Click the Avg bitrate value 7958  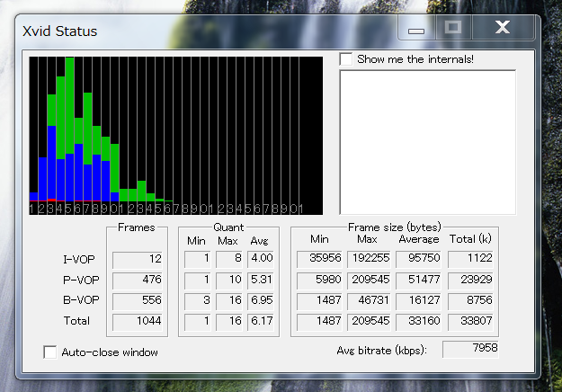pyautogui.click(x=470, y=349)
